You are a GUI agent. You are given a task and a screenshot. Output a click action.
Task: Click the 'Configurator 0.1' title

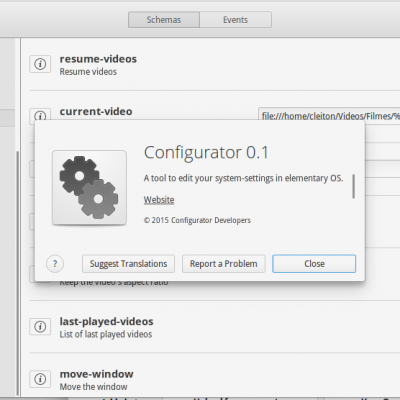pyautogui.click(x=206, y=153)
